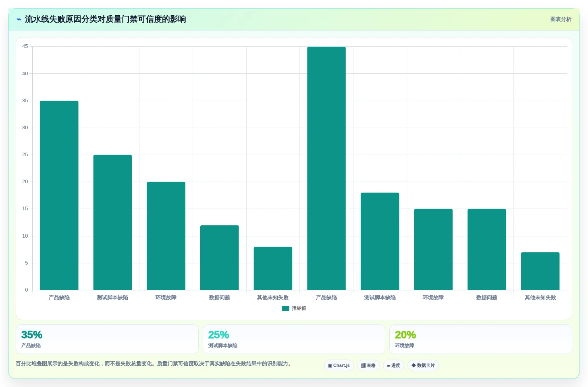Select the 进度 tag chip

pos(393,366)
